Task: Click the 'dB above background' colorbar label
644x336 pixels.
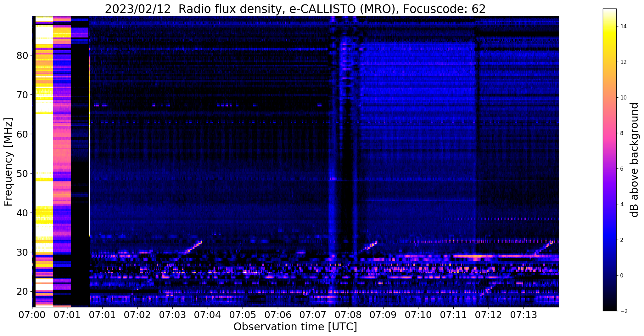Action: coord(634,160)
